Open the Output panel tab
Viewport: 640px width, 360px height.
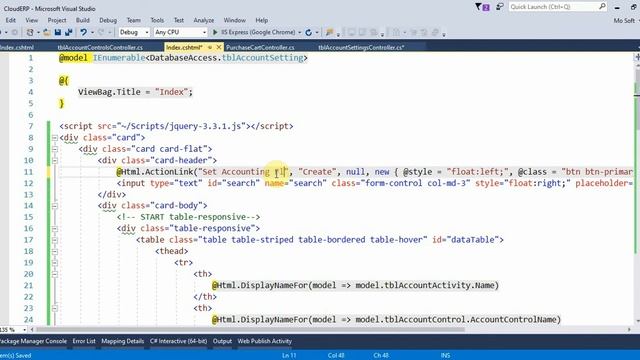pos(222,341)
